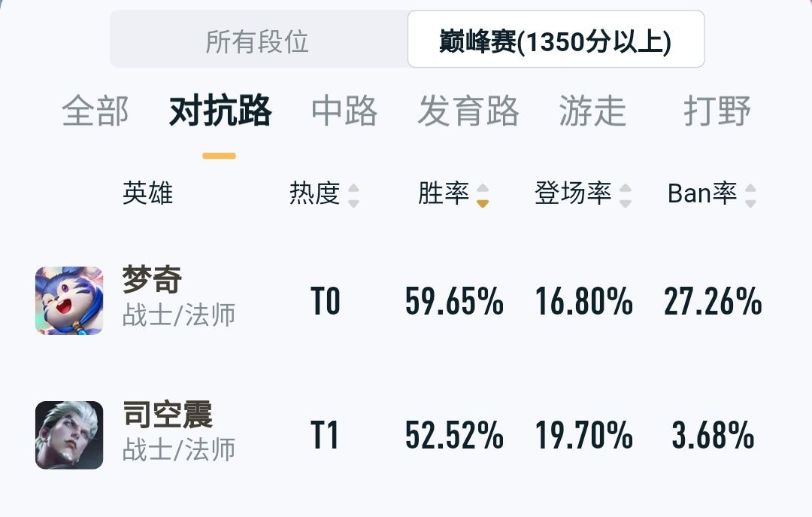Screen dimensions: 812x517
Task: Click the 热度 column header text
Action: pos(315,194)
